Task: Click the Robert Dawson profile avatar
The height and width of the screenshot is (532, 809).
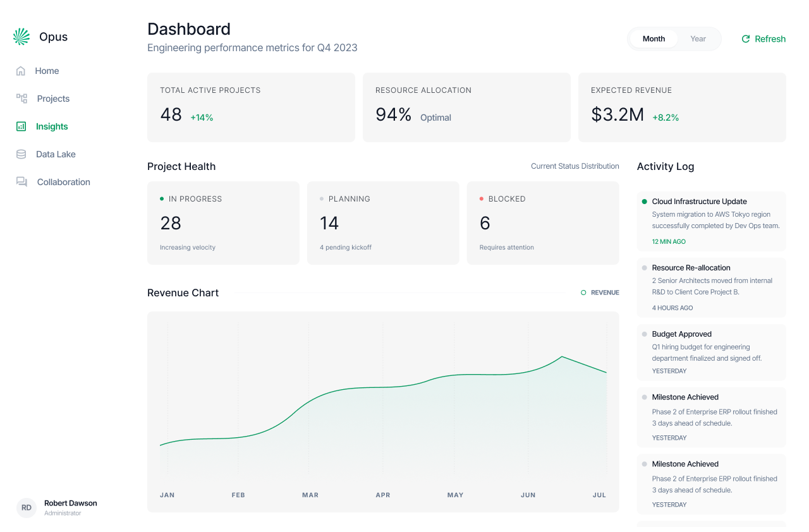Action: 26,507
